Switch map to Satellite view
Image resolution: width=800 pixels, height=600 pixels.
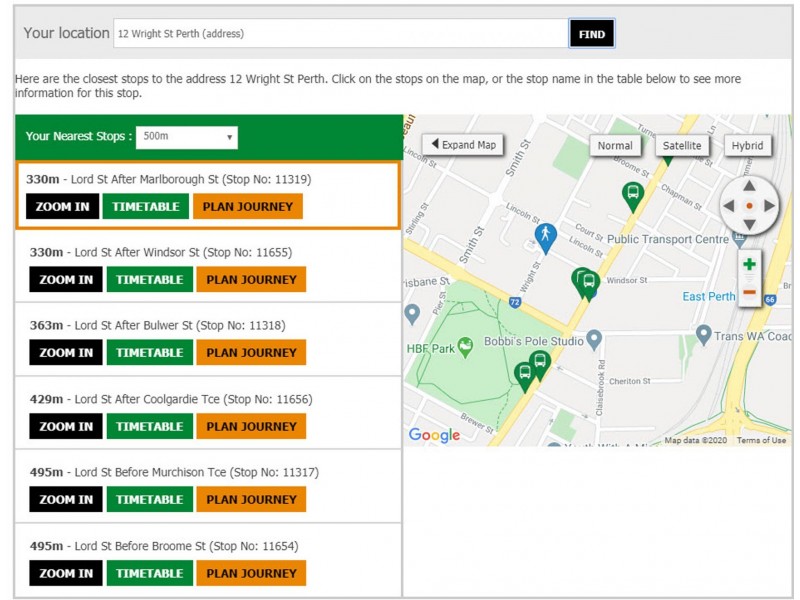coord(682,146)
